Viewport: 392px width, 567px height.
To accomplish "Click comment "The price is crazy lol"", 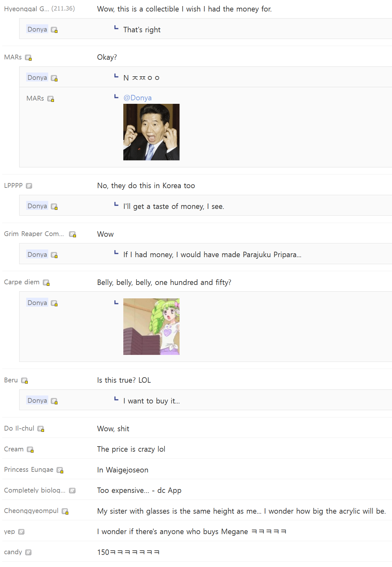I will [x=131, y=449].
